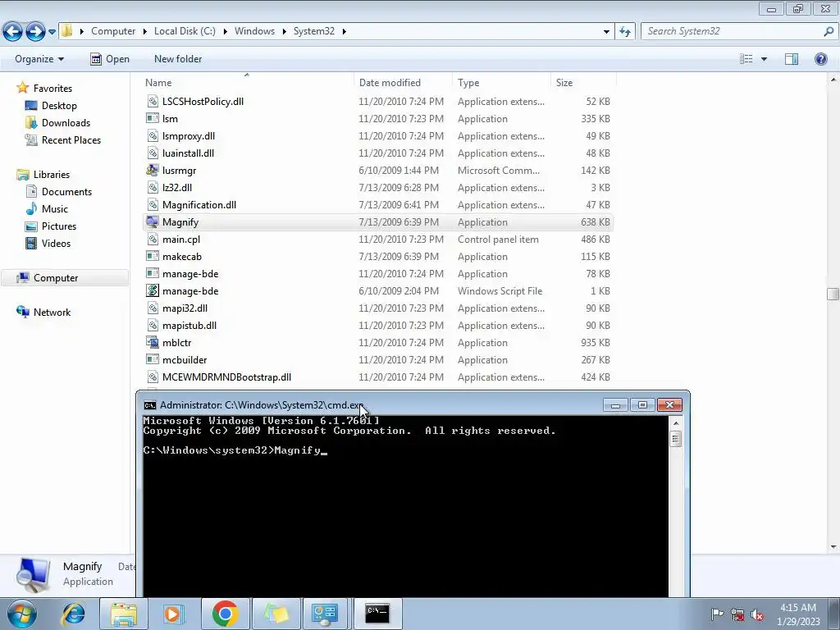Screen dimensions: 840x630
Task: Select Network in navigation pane
Action: [52, 313]
